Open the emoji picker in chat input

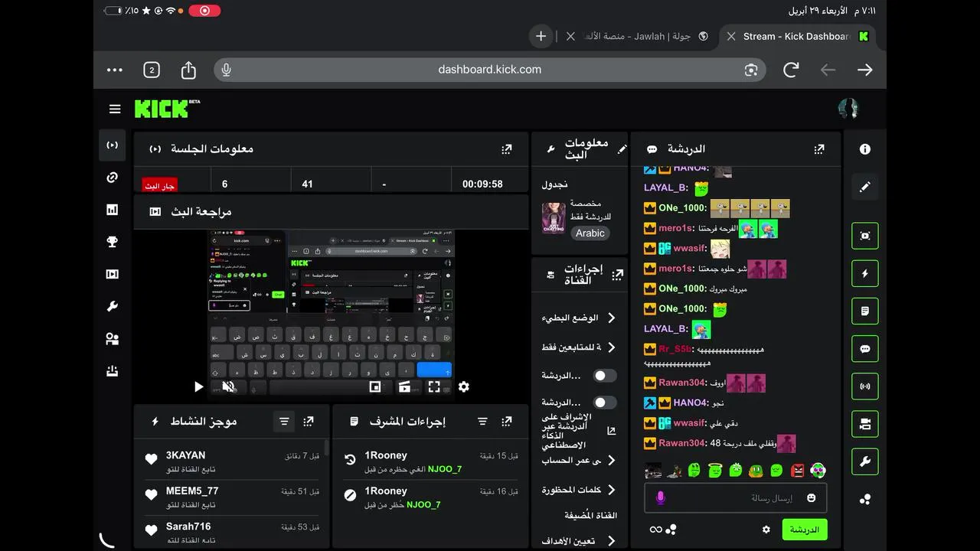click(811, 498)
